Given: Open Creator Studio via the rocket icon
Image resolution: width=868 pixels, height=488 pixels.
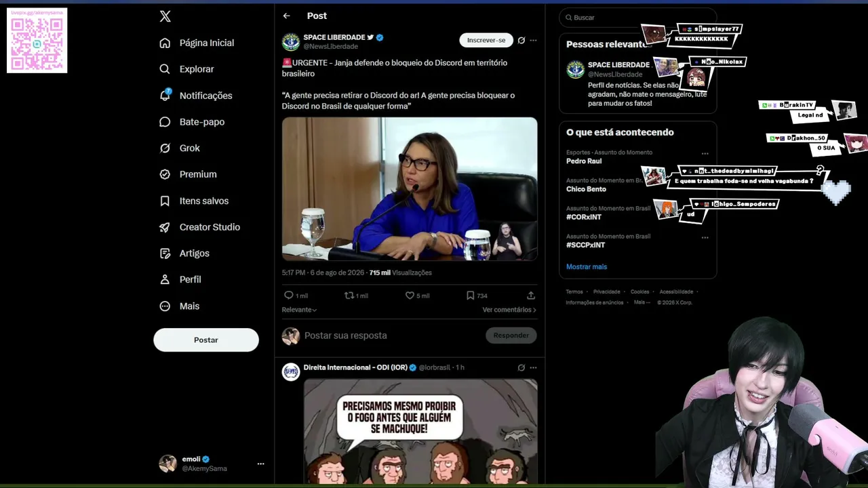Looking at the screenshot, I should (x=165, y=227).
